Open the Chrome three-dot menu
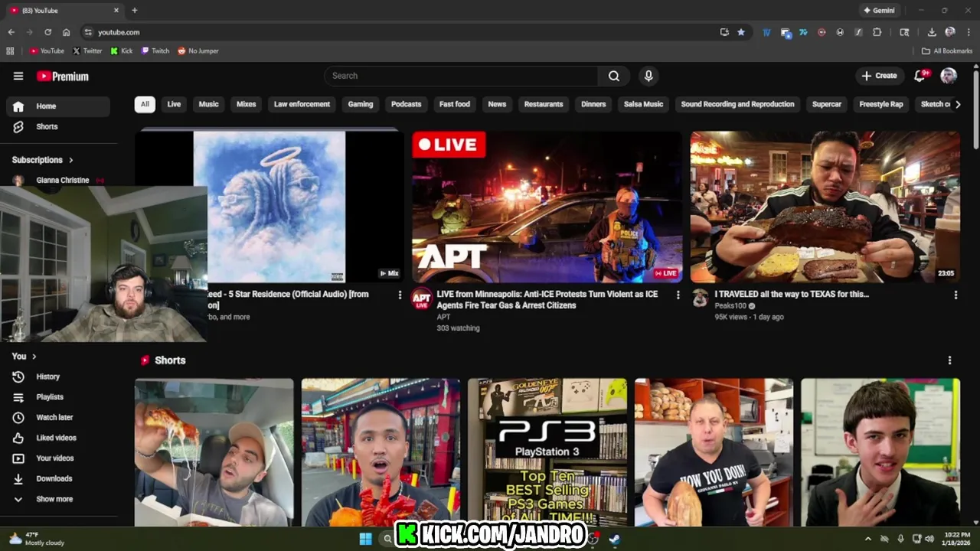 click(969, 32)
